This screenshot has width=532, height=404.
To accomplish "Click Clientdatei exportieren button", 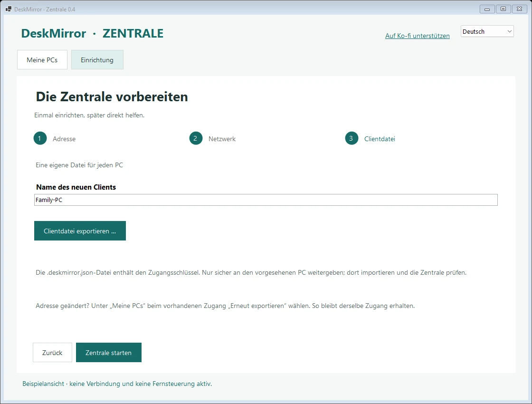I will pos(80,231).
